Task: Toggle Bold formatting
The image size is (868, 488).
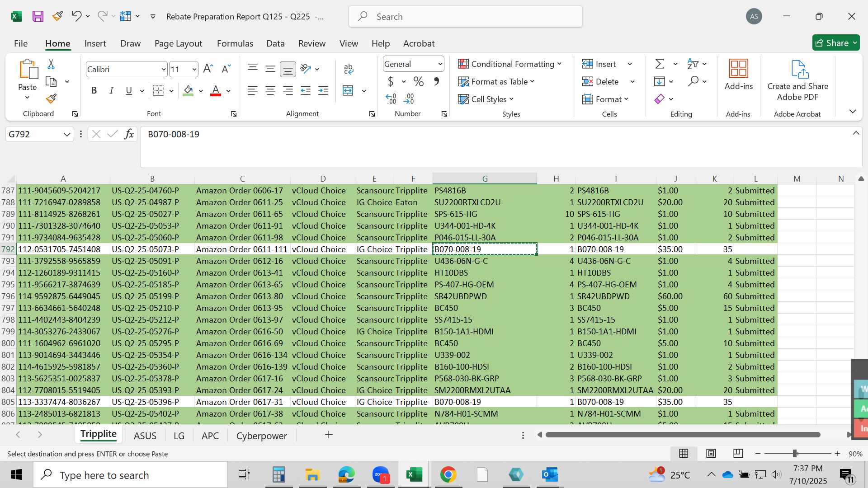Action: point(94,91)
